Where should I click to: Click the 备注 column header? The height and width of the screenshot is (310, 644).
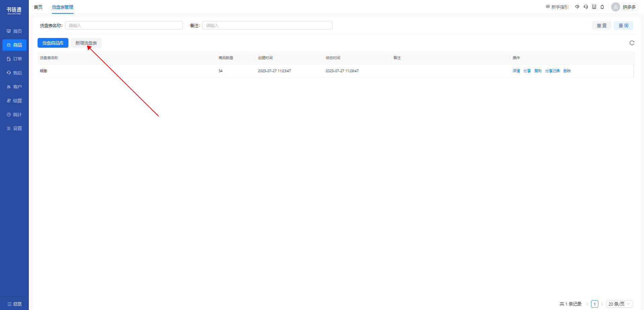[x=397, y=58]
